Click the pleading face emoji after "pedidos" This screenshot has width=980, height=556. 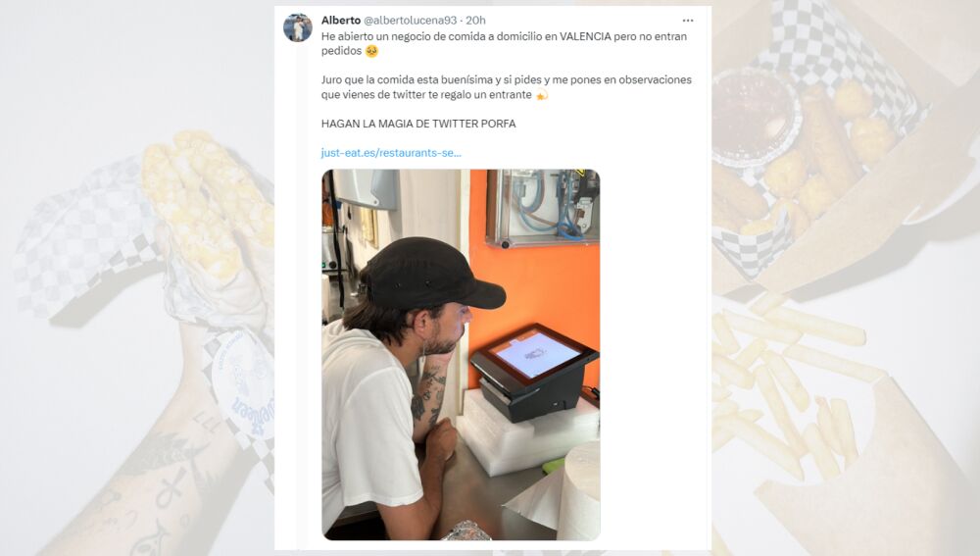(x=371, y=51)
